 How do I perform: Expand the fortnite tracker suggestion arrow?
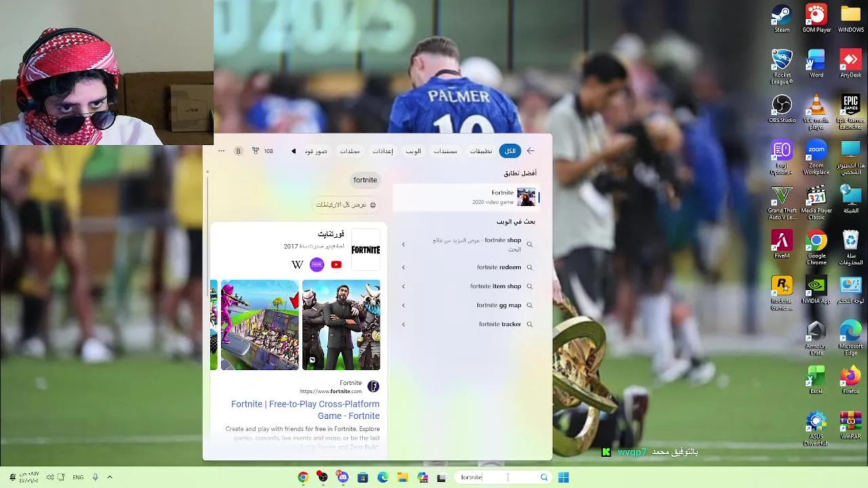point(403,324)
